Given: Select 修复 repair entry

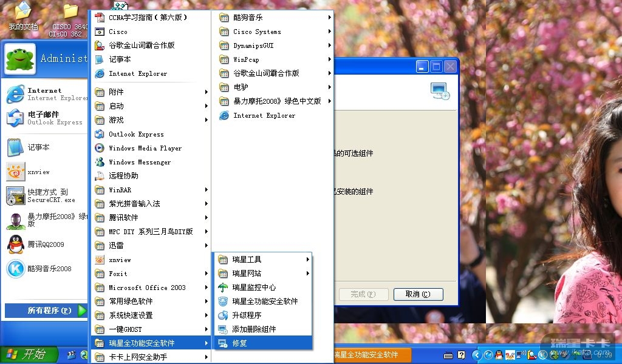Looking at the screenshot, I should (x=264, y=343).
